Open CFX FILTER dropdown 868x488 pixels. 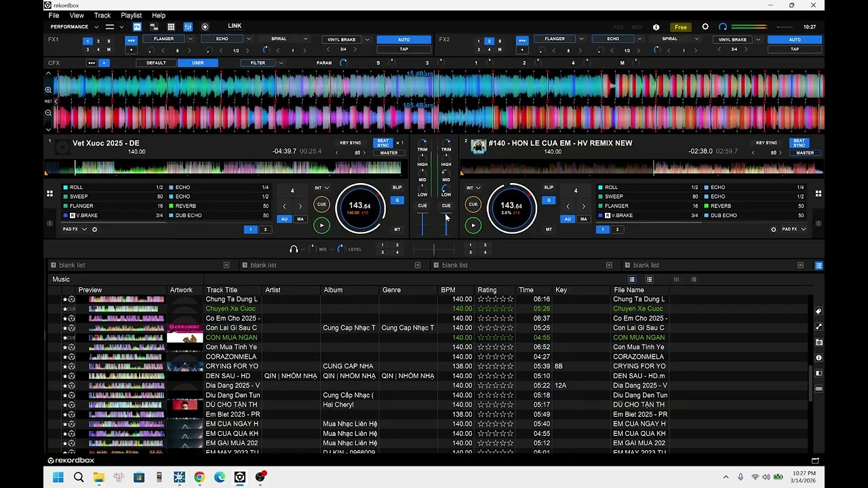(x=281, y=63)
